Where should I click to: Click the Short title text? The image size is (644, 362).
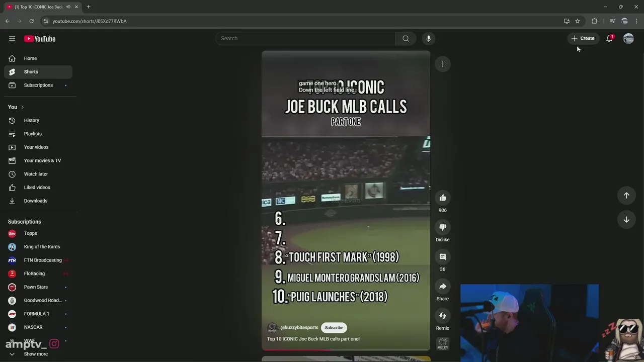click(x=313, y=339)
